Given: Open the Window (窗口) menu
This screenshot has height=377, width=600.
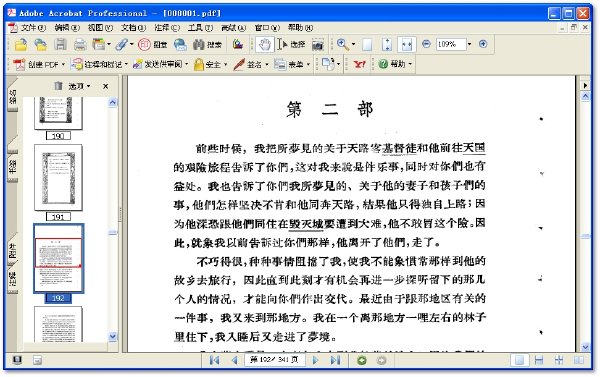Looking at the screenshot, I should click(267, 28).
